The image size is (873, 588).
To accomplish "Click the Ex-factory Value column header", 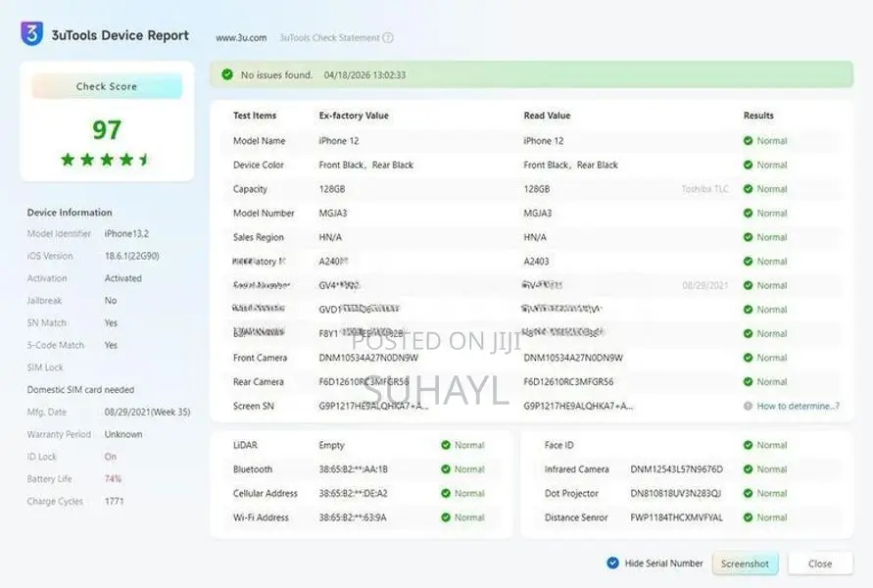I will coord(354,116).
